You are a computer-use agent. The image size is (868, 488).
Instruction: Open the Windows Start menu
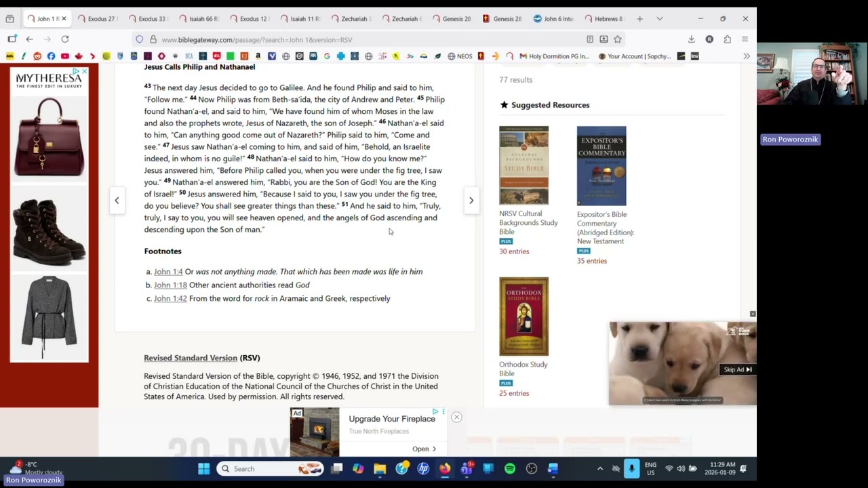[203, 469]
